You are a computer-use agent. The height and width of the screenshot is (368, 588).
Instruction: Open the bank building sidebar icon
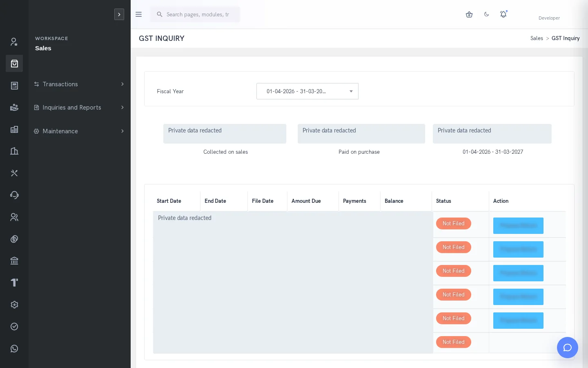coord(14,261)
